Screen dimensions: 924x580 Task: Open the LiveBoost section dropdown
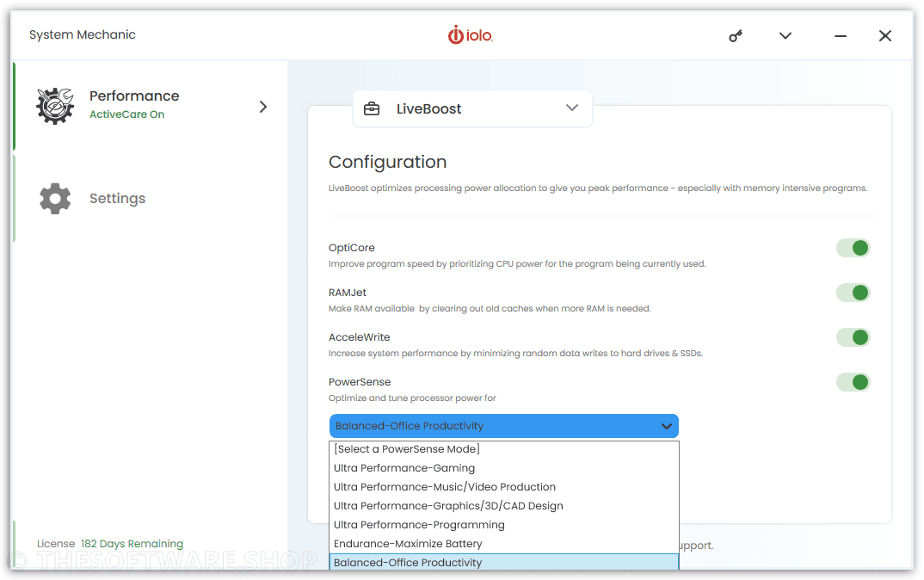[472, 108]
